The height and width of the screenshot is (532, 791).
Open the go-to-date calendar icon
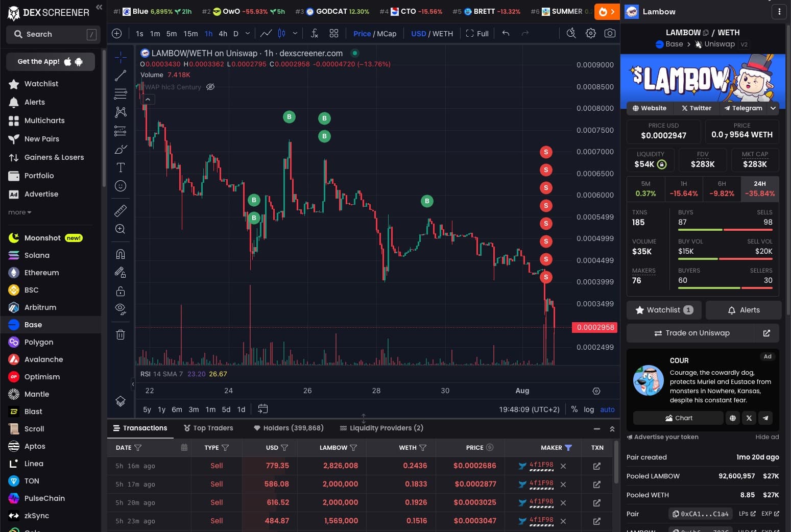(263, 409)
